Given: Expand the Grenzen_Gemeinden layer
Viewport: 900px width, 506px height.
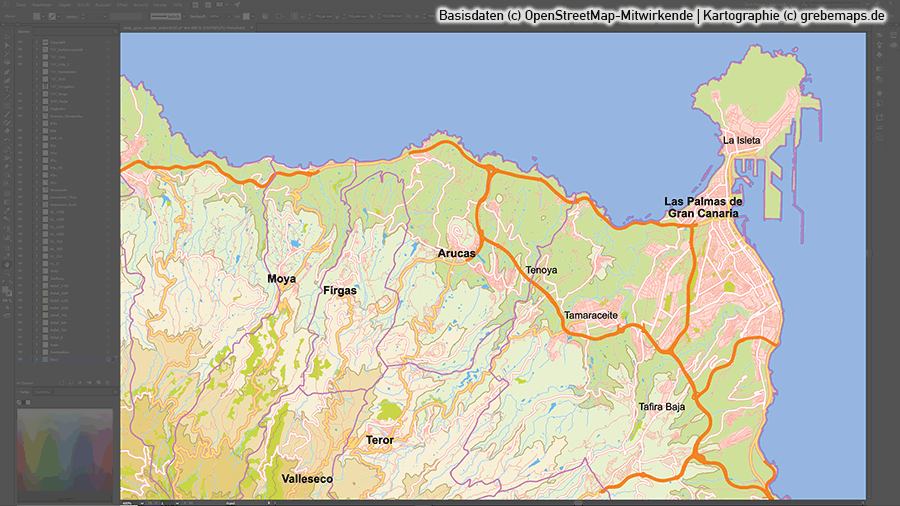Looking at the screenshot, I should coord(37,117).
